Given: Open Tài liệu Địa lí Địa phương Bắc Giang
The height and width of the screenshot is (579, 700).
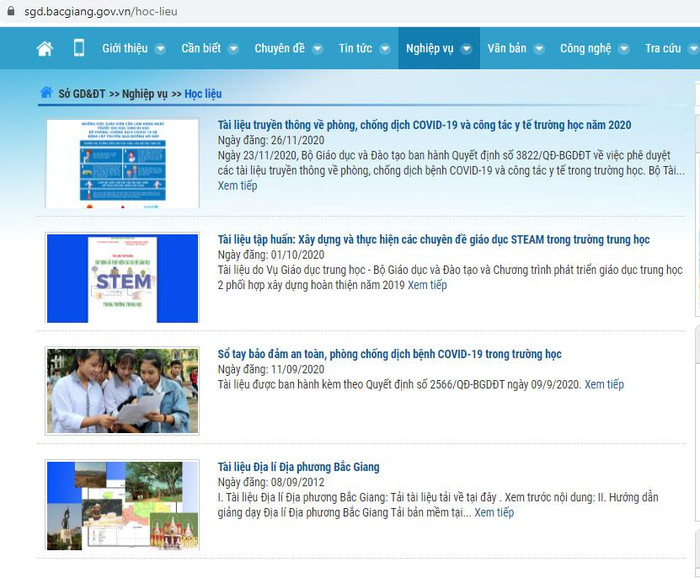Looking at the screenshot, I should [x=298, y=467].
